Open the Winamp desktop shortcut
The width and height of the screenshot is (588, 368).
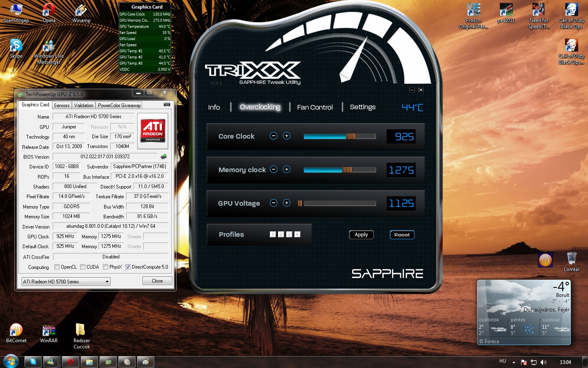81,13
